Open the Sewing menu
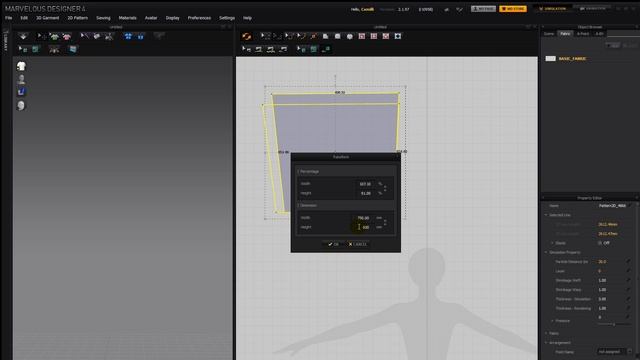640x360 pixels. 103,18
